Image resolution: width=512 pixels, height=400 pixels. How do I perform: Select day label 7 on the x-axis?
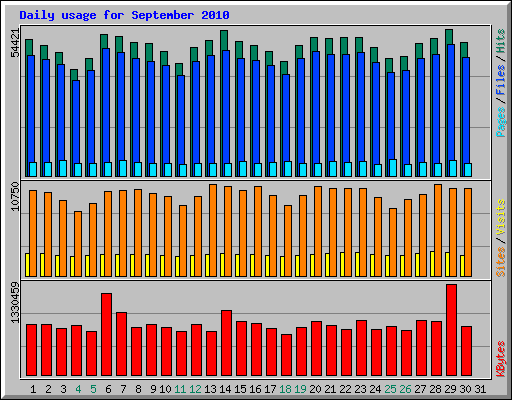pyautogui.click(x=123, y=389)
